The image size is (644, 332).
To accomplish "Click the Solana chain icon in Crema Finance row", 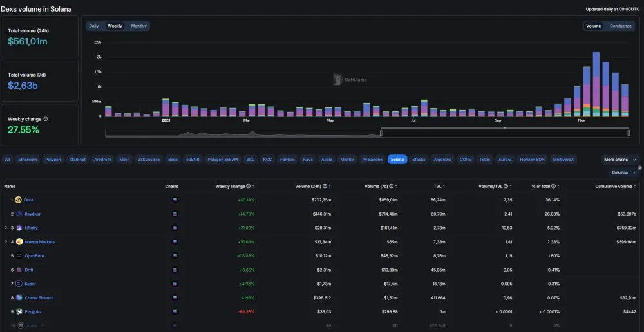I will [x=175, y=297].
